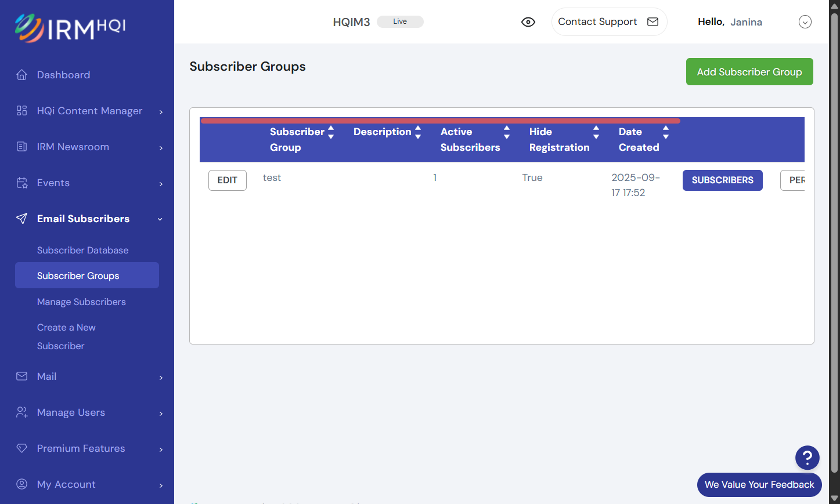Click the Subscriber Groups page heading
Image resolution: width=840 pixels, height=504 pixels.
click(x=247, y=67)
